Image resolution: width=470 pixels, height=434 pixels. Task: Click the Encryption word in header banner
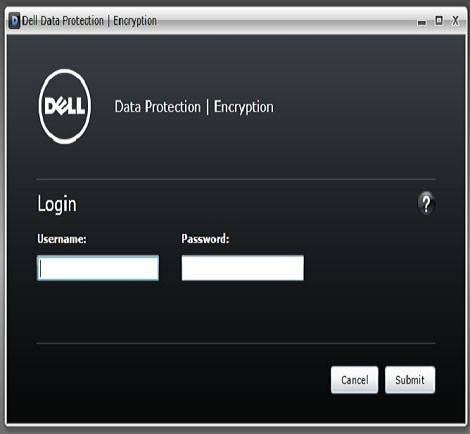tap(244, 108)
